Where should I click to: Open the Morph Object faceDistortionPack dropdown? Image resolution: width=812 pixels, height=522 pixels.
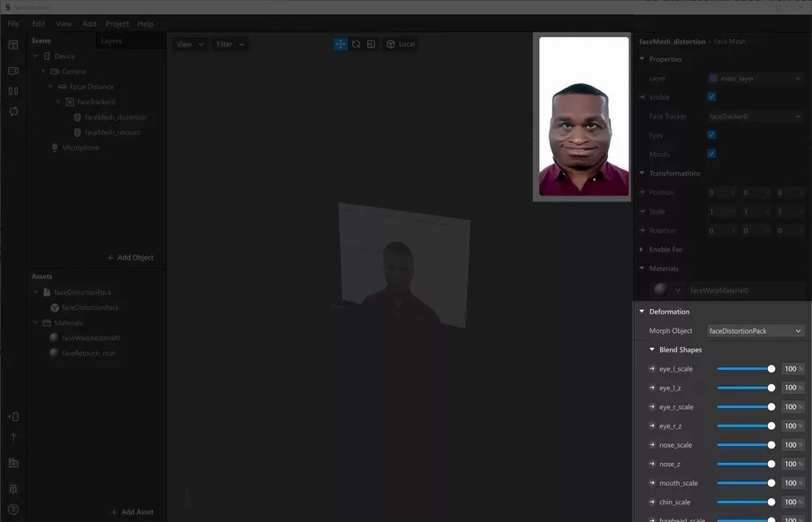coord(755,330)
